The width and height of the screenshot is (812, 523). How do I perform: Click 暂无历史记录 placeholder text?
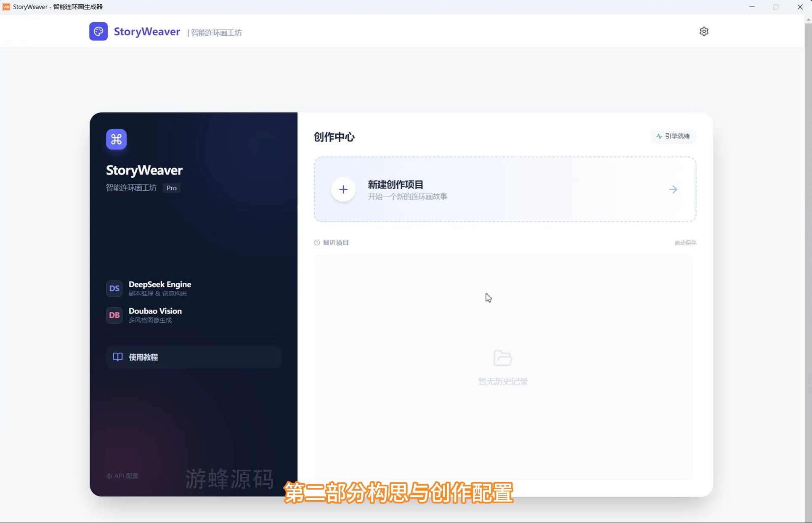tap(503, 381)
